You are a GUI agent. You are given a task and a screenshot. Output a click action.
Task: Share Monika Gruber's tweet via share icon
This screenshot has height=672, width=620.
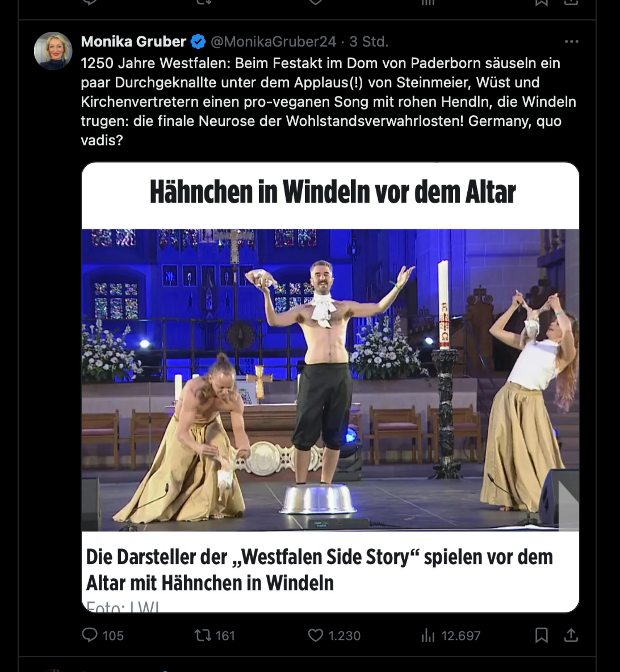[571, 635]
